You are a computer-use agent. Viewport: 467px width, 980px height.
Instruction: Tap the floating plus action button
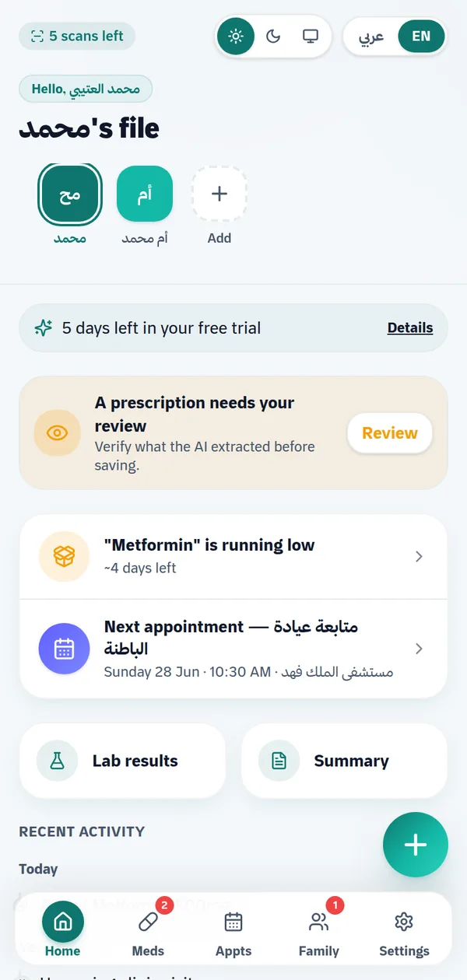pyautogui.click(x=416, y=845)
